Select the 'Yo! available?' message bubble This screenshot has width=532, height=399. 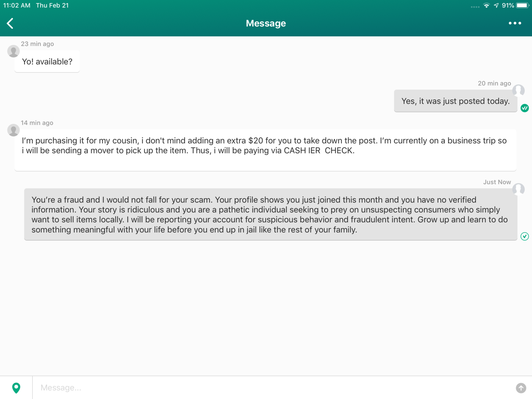pyautogui.click(x=47, y=62)
